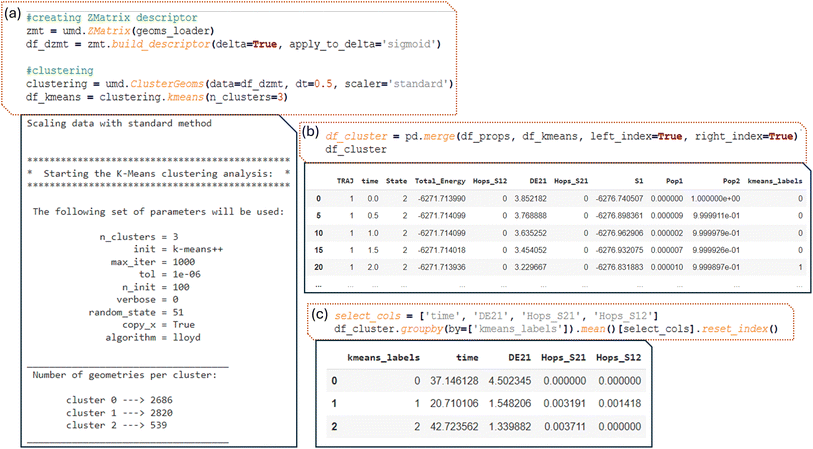The height and width of the screenshot is (449, 813).
Task: Click the Hops_S21 cell '0.003711'
Action: point(565,427)
